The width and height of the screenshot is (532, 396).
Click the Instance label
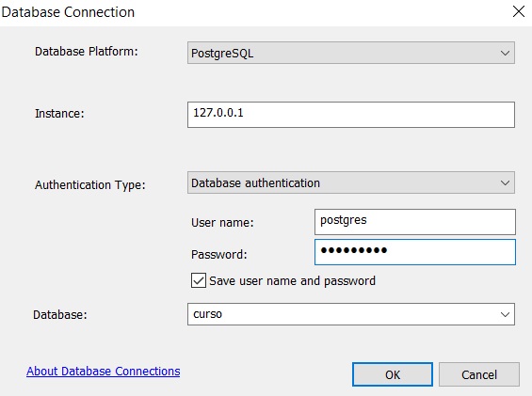[59, 113]
